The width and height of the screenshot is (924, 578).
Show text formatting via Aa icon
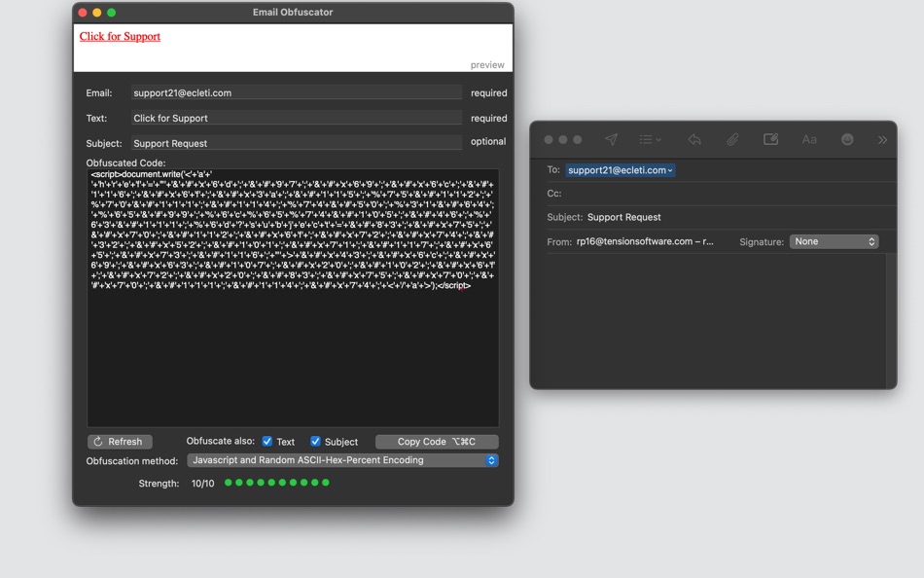coord(809,139)
